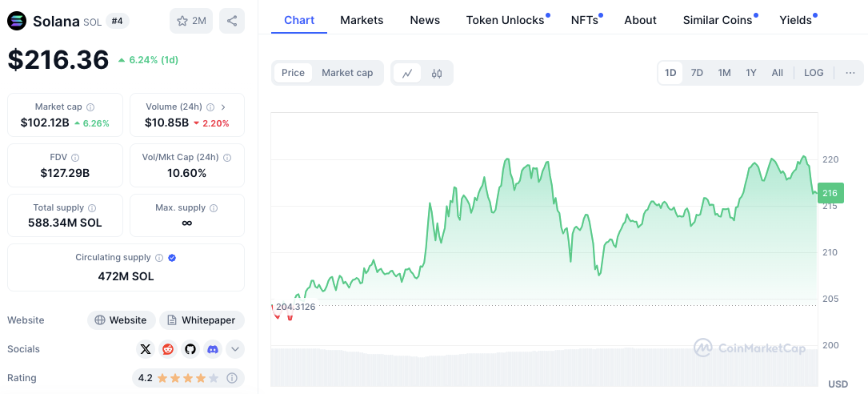Click the 472M SOL circulating supply

[x=126, y=276]
